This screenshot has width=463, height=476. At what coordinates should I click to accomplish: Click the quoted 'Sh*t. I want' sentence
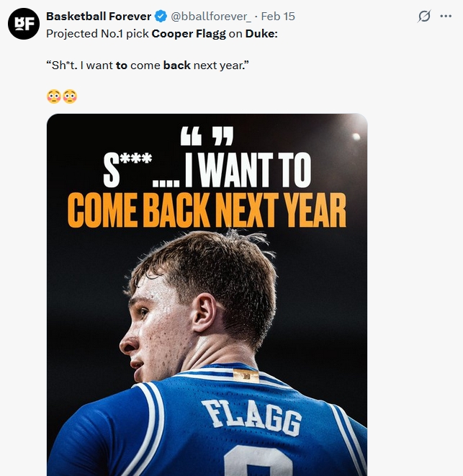point(79,65)
